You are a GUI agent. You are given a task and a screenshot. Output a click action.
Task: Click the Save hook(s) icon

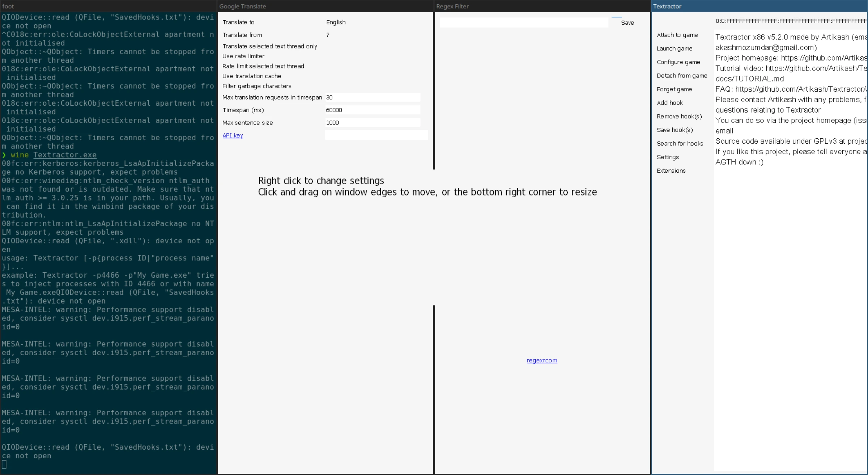(x=675, y=130)
